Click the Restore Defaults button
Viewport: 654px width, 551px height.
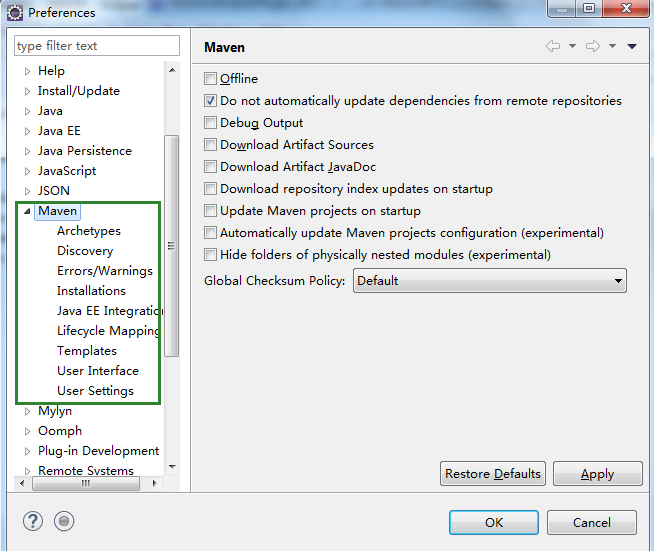coord(493,474)
